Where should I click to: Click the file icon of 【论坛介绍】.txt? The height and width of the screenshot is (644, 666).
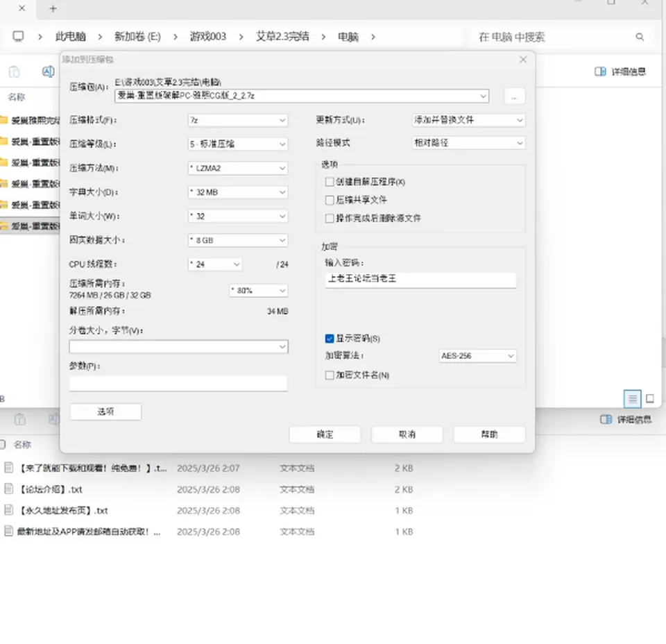point(8,489)
